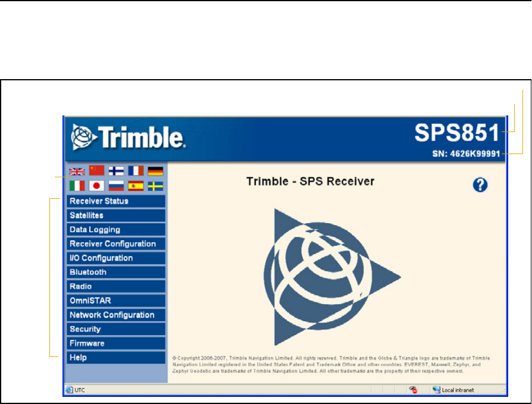The height and width of the screenshot is (404, 532).
Task: Open the Bluetooth menu
Action: click(116, 273)
